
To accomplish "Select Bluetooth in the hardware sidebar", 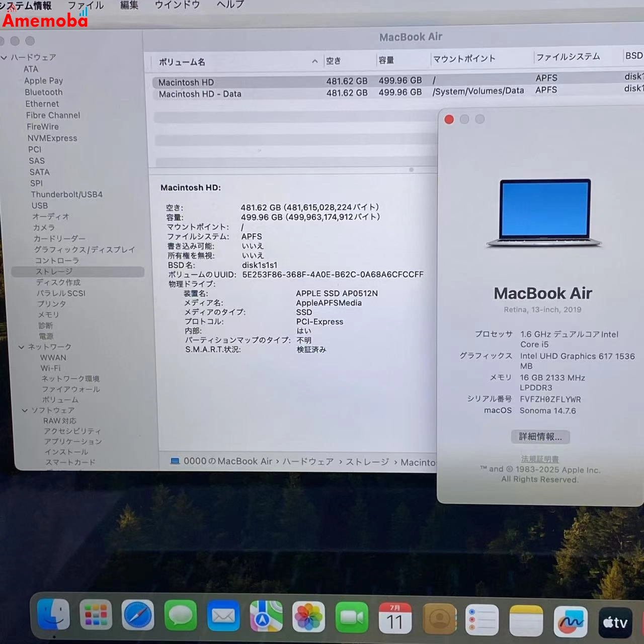I will click(x=44, y=92).
